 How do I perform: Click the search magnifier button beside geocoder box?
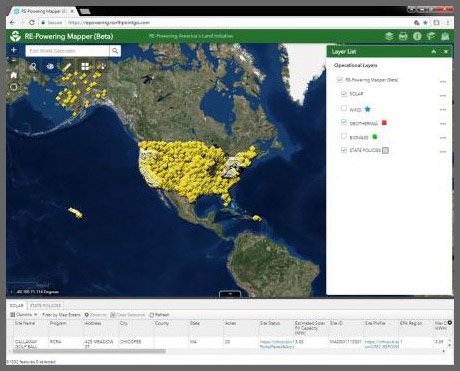pos(115,51)
